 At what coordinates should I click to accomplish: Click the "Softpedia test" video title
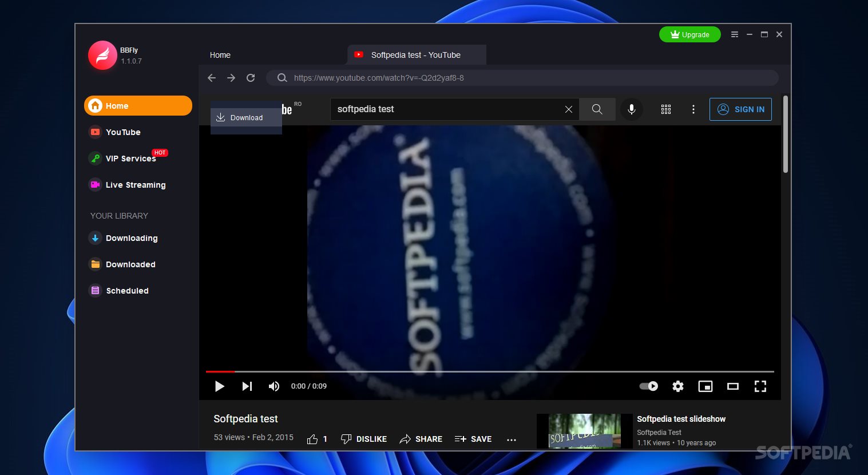246,419
